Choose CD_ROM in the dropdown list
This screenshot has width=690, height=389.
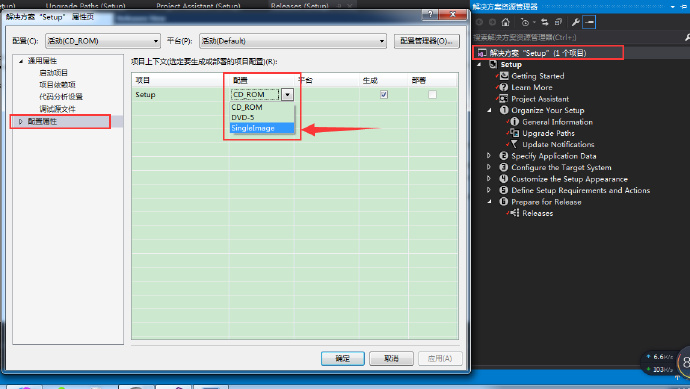click(262, 107)
